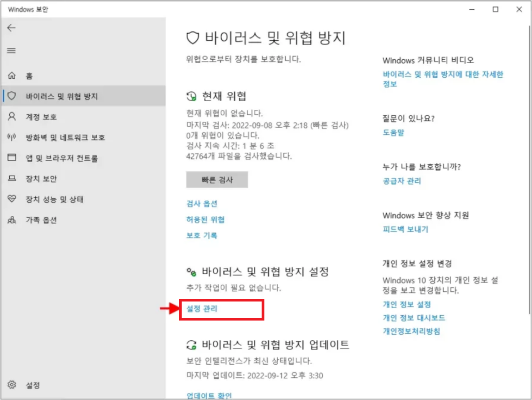Click the 바이러스 및 위협 방지 업데이트 heading
532x400 pixels.
click(x=275, y=344)
